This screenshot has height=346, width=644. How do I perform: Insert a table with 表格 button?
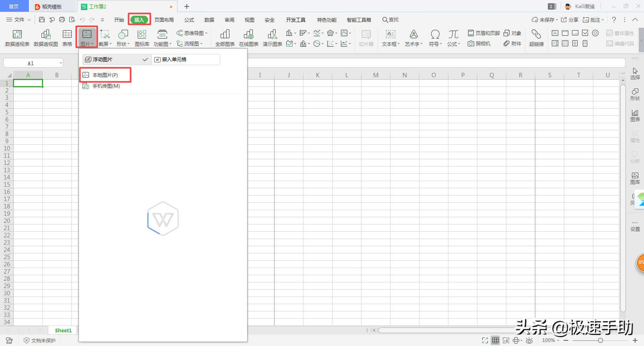pyautogui.click(x=67, y=38)
